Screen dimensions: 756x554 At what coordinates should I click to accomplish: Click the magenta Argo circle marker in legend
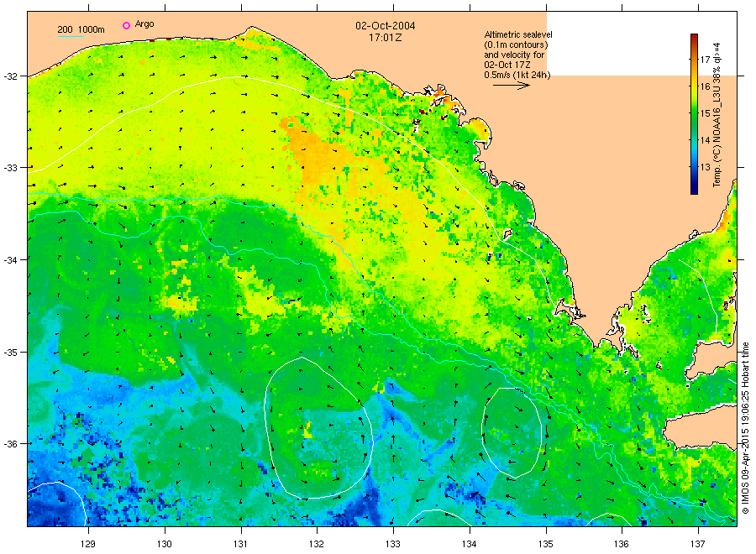[126, 25]
